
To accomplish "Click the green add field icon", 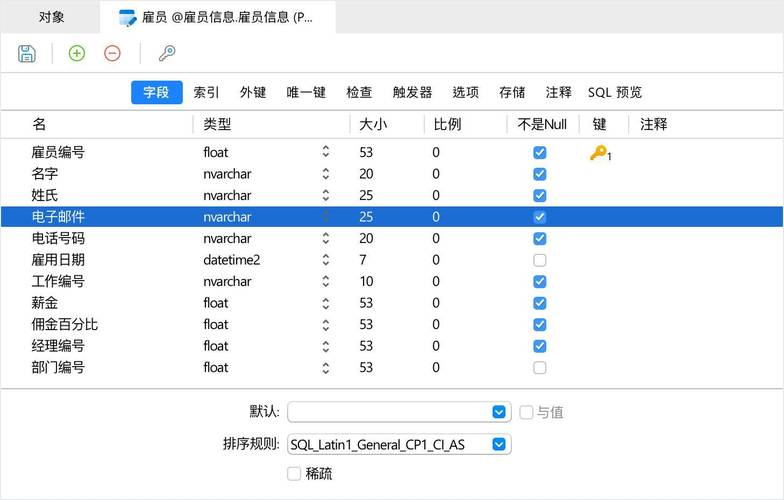I will [76, 54].
